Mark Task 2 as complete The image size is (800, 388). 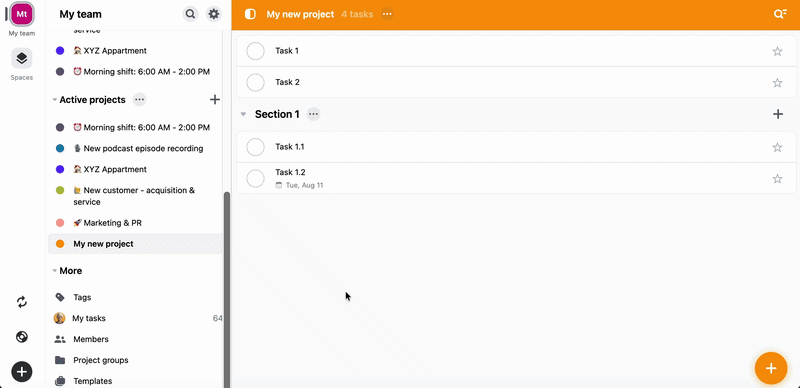(255, 82)
